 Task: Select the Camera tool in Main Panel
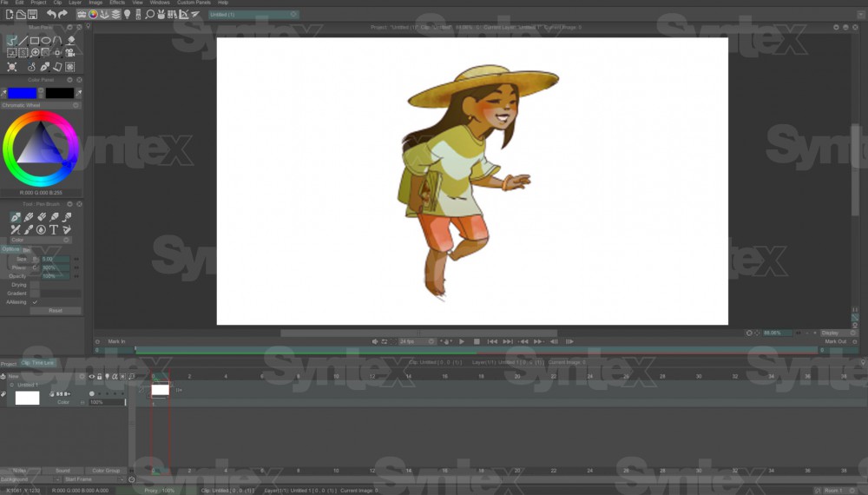click(69, 53)
